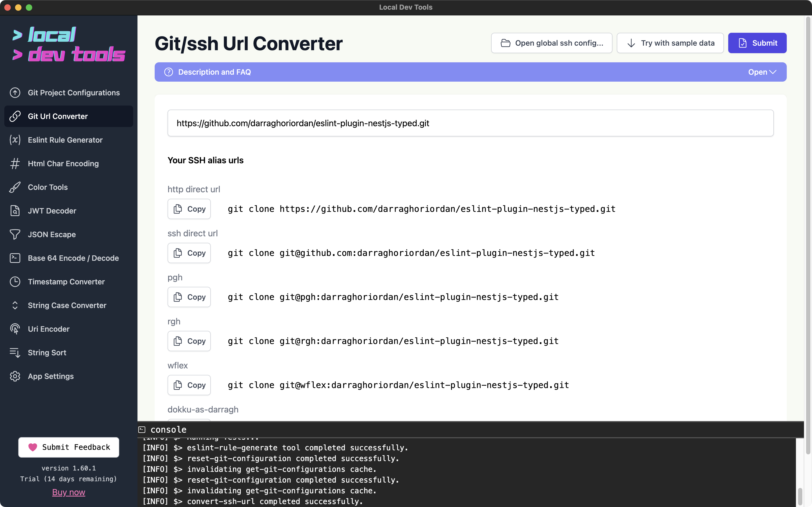
Task: Click the Eslint Rule Generator variable icon
Action: point(15,140)
